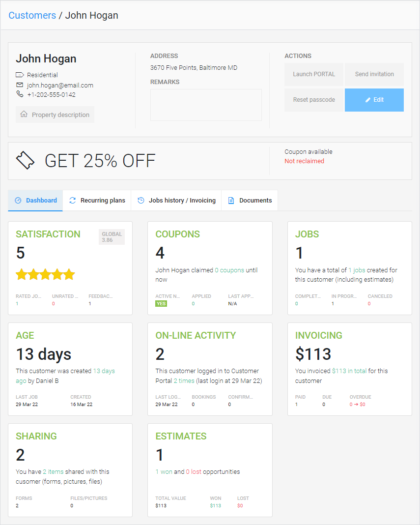Screen dimensions: 420x525
Task: Click the Send invitation button
Action: click(374, 74)
